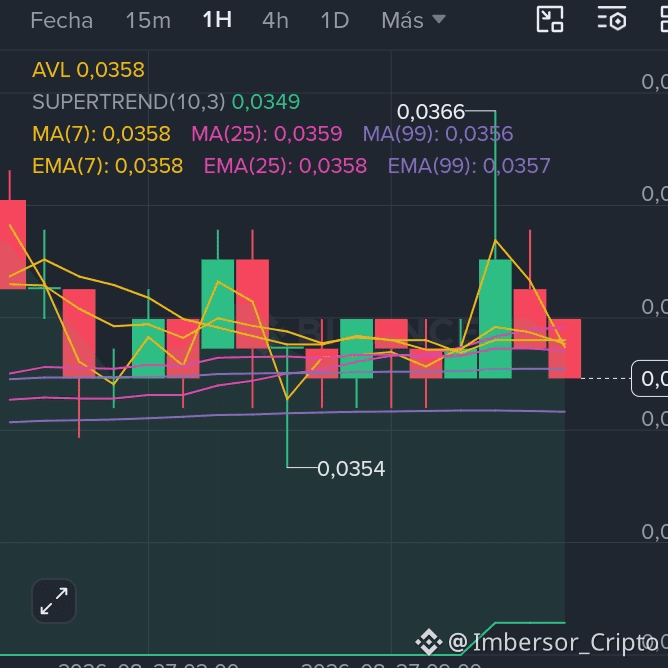Open the Más intervals dropdown
This screenshot has height=668, width=668.
[413, 20]
